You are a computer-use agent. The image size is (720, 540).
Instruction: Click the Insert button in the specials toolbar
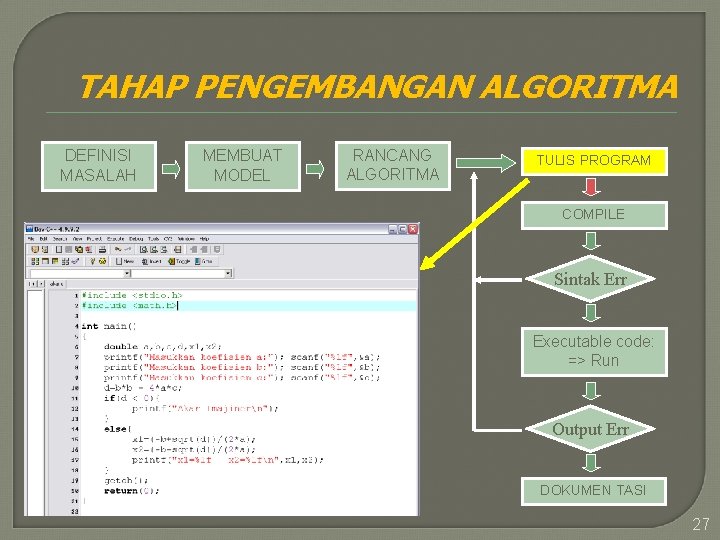(x=152, y=261)
